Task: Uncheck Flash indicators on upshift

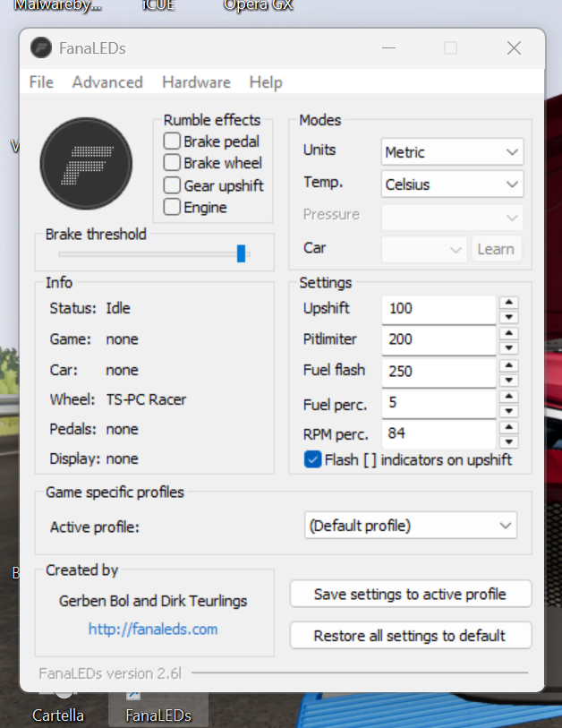Action: click(312, 459)
